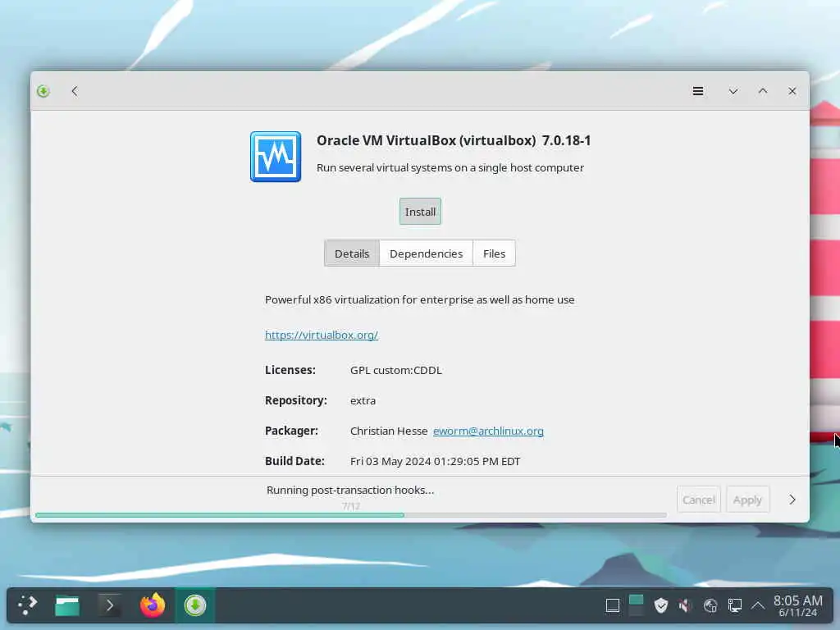Switch to the Dependencies tab
The height and width of the screenshot is (630, 840).
426,253
